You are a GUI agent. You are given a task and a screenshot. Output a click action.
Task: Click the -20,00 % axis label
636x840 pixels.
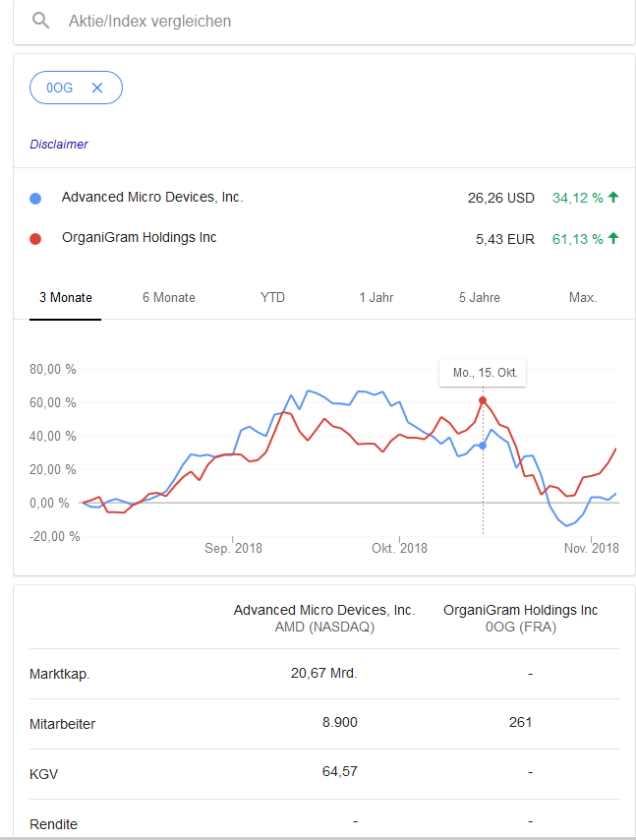[55, 536]
